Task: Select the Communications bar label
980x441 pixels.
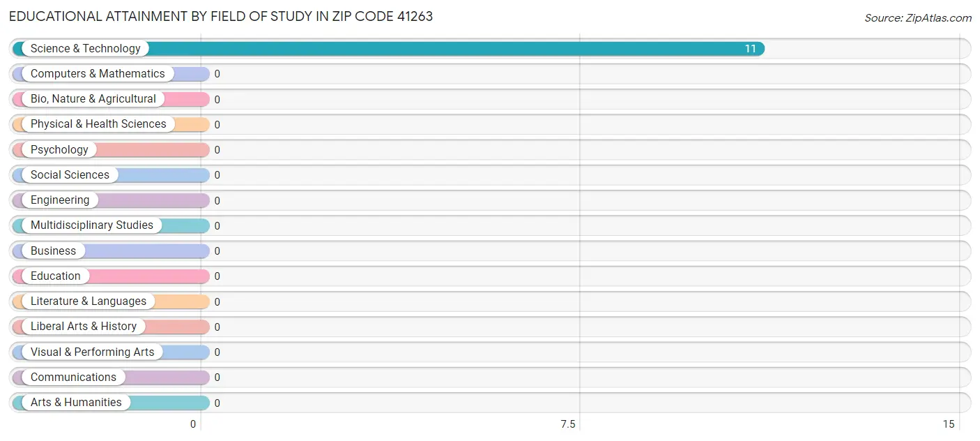Action: pos(73,377)
